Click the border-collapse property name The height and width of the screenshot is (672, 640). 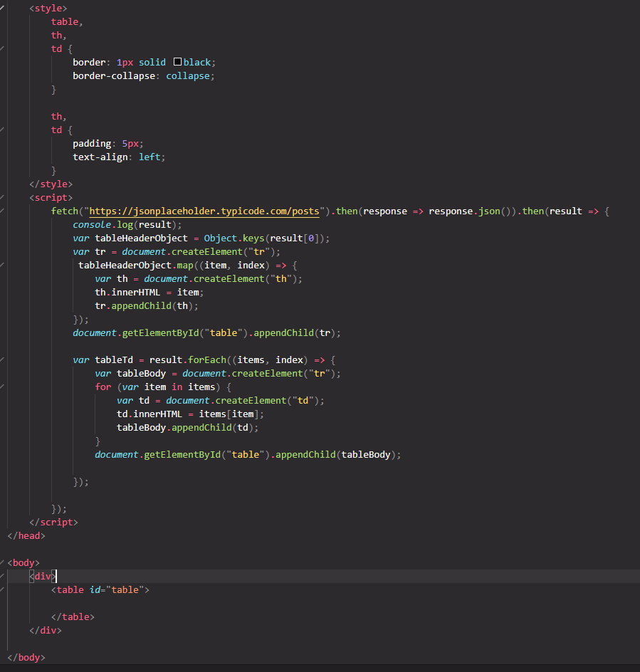click(114, 76)
